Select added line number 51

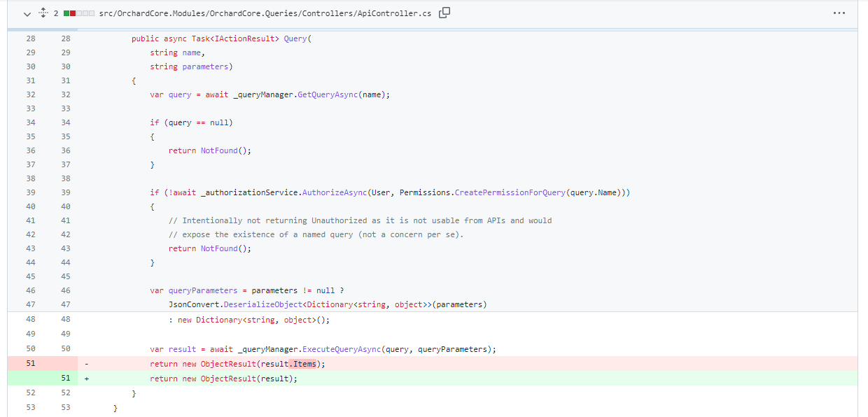[65, 379]
